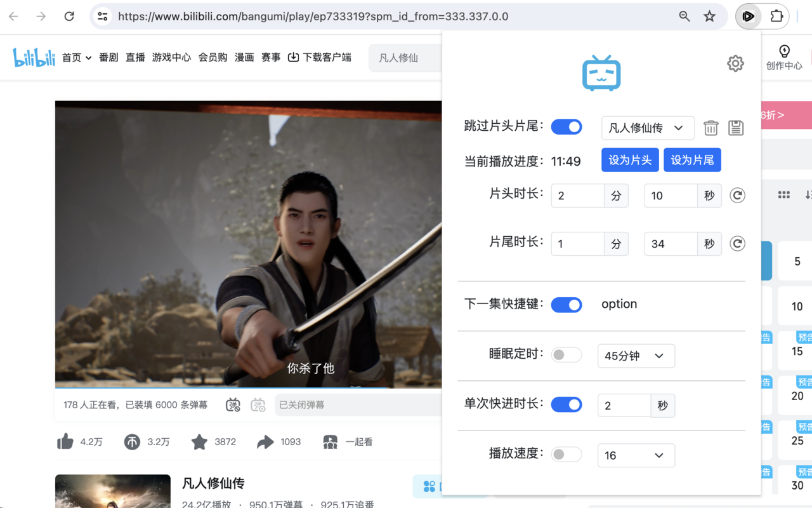Click the video player frame
812x508 pixels.
[248, 244]
